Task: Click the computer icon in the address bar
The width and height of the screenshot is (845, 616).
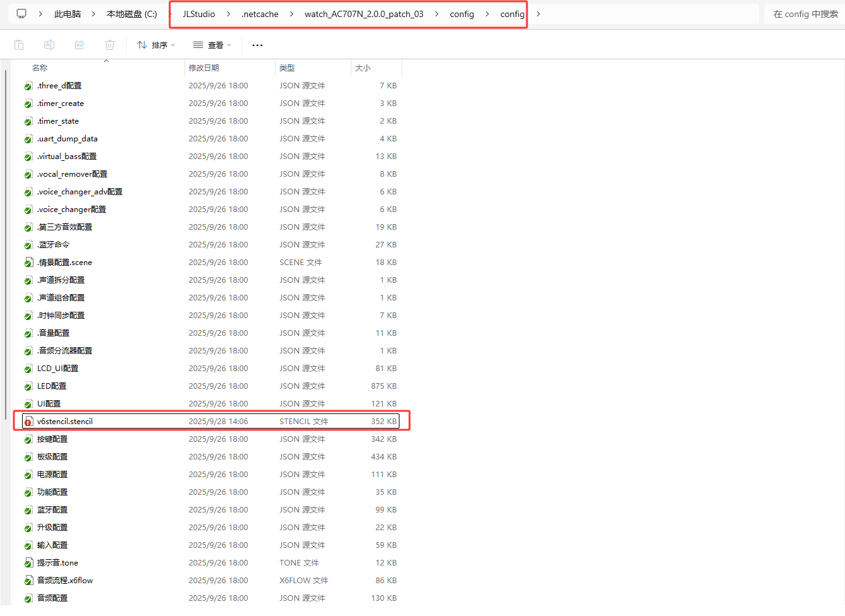Action: (x=21, y=14)
